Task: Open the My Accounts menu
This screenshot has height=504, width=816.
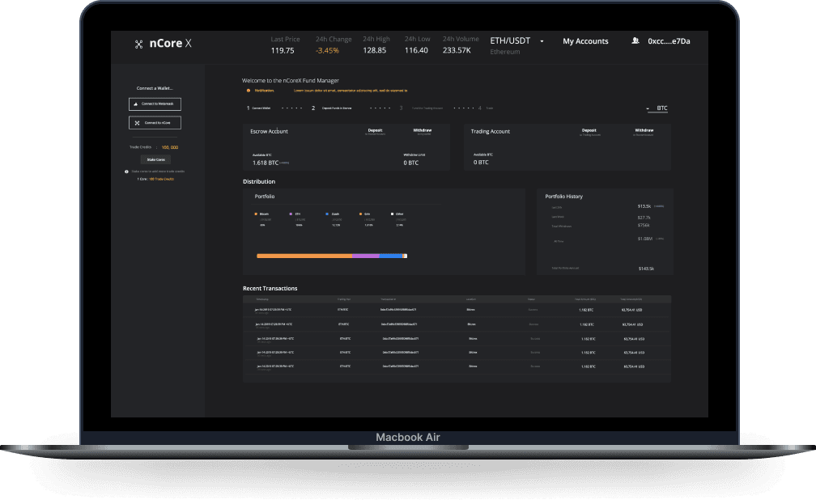Action: pyautogui.click(x=585, y=41)
